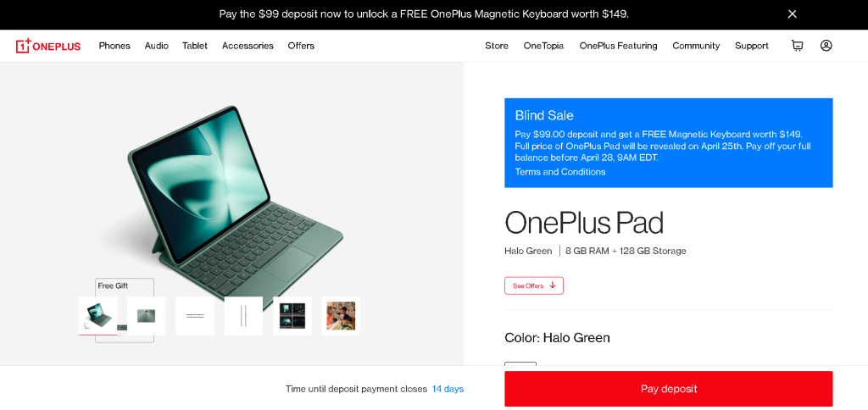
Task: View the vertical stylus thumbnail
Action: (x=243, y=316)
